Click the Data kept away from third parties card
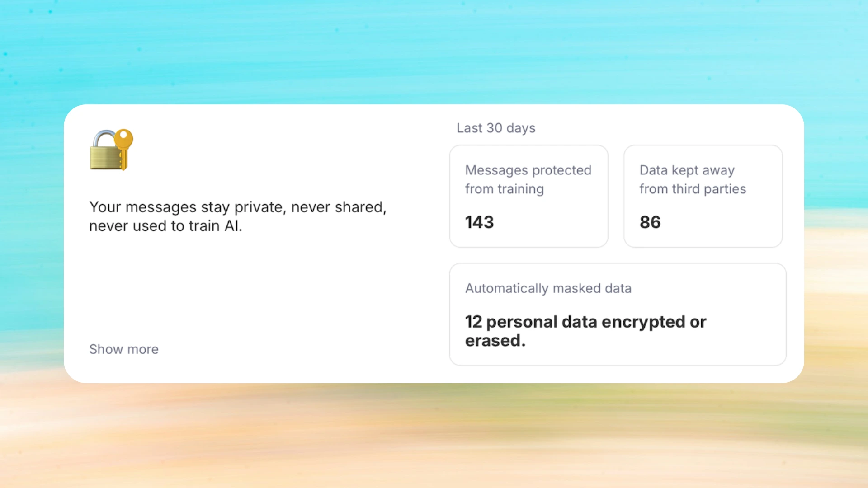The height and width of the screenshot is (488, 868). click(703, 196)
